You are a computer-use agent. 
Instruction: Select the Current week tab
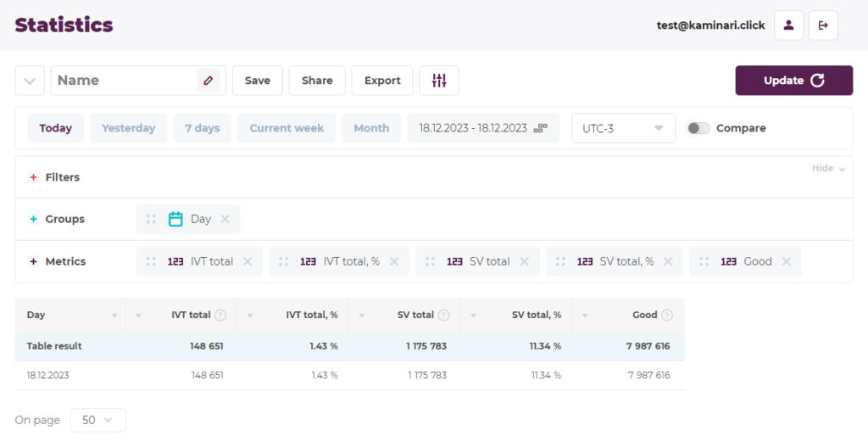click(x=287, y=128)
